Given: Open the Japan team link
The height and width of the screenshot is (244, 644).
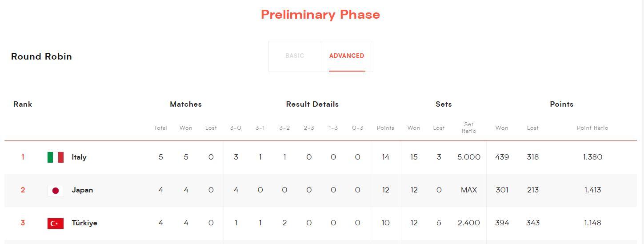Looking at the screenshot, I should pyautogui.click(x=82, y=190).
